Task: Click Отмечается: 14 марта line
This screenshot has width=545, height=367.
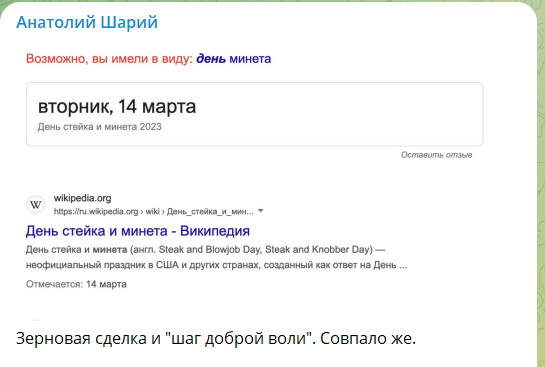Action: click(x=76, y=284)
